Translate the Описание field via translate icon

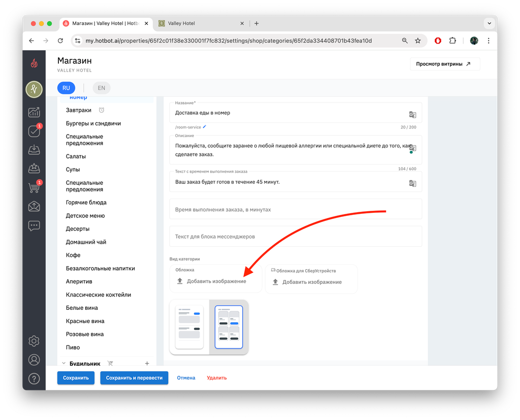click(x=412, y=148)
